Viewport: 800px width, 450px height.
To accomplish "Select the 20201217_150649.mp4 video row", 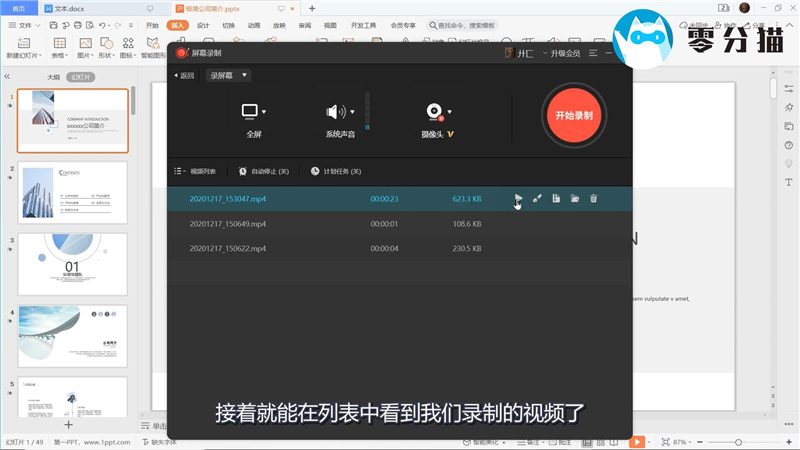I will (228, 223).
